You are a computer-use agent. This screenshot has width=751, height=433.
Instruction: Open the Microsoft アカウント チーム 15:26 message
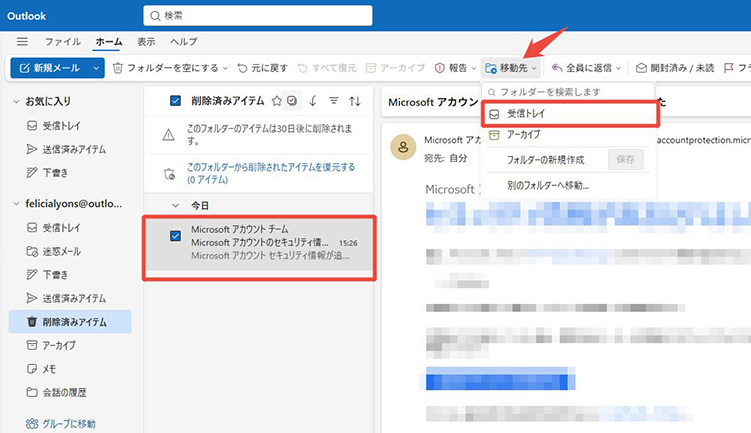(x=259, y=243)
